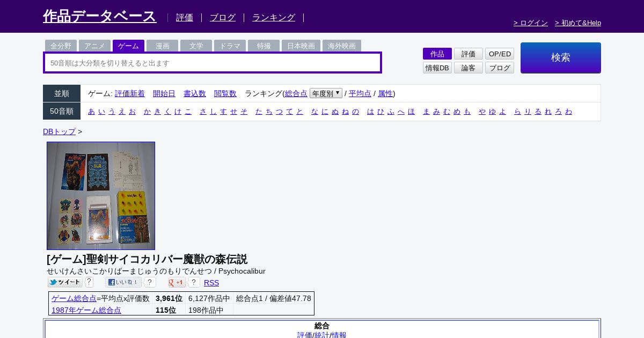Switch to the 漫画 tab
Screen dimensions: 644x338
[162, 46]
